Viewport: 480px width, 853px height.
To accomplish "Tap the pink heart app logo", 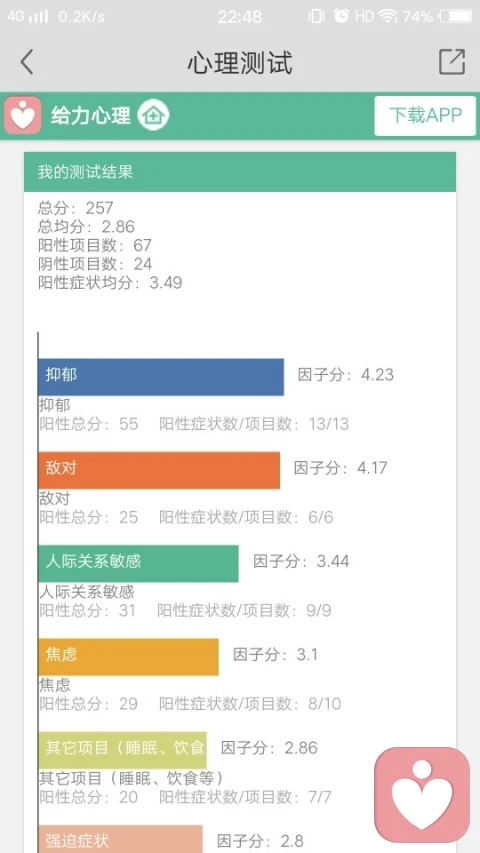I will [x=23, y=115].
